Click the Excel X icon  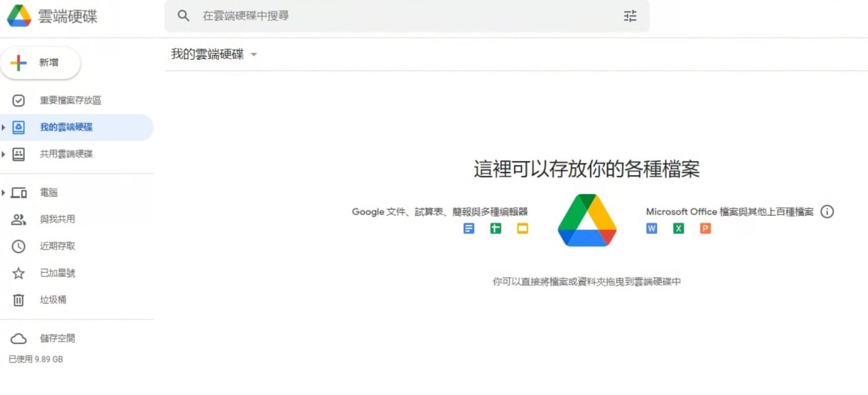pyautogui.click(x=678, y=229)
